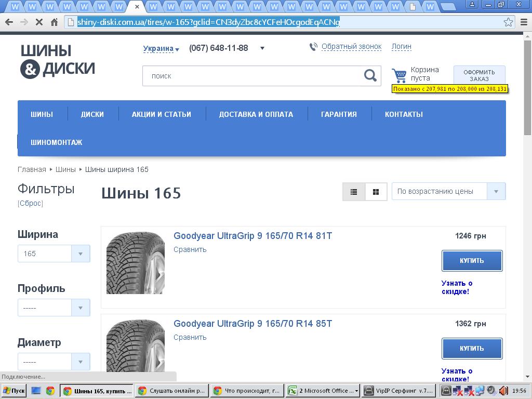This screenshot has width=532, height=399.
Task: Click the Обратный звонок link
Action: 352,46
